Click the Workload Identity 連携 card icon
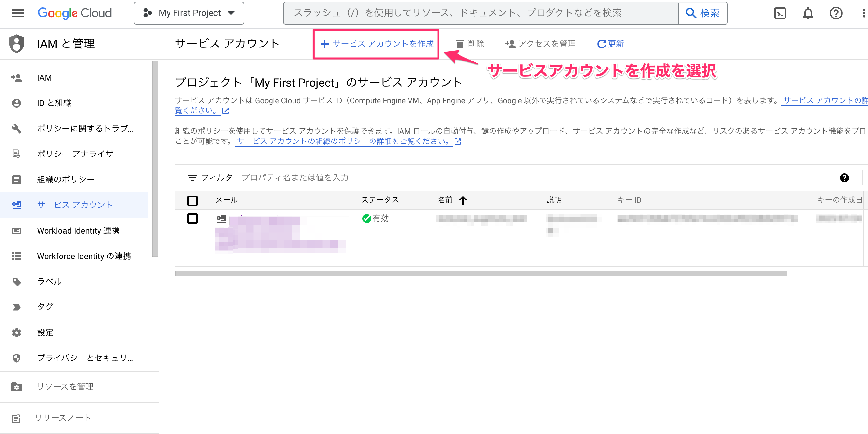The width and height of the screenshot is (868, 434). coord(17,230)
